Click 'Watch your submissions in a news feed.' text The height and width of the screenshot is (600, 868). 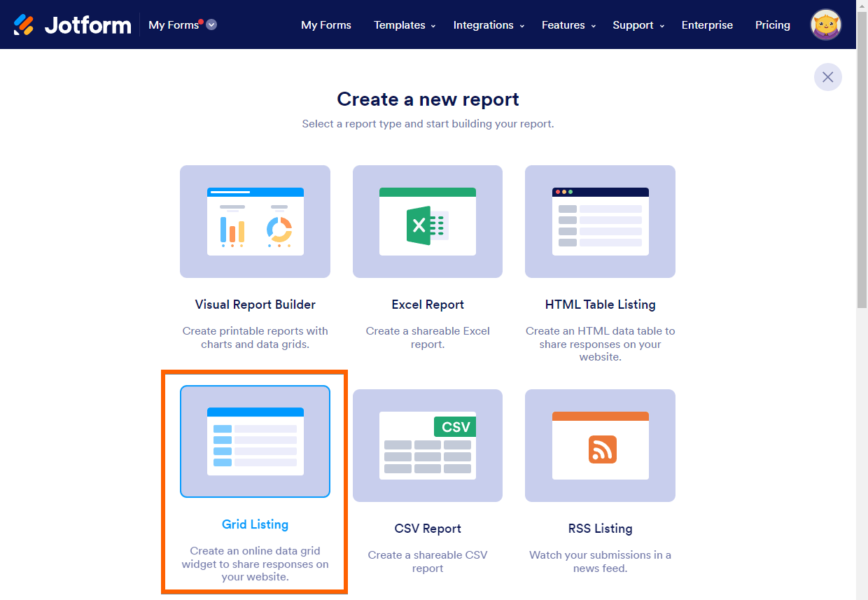(x=600, y=561)
